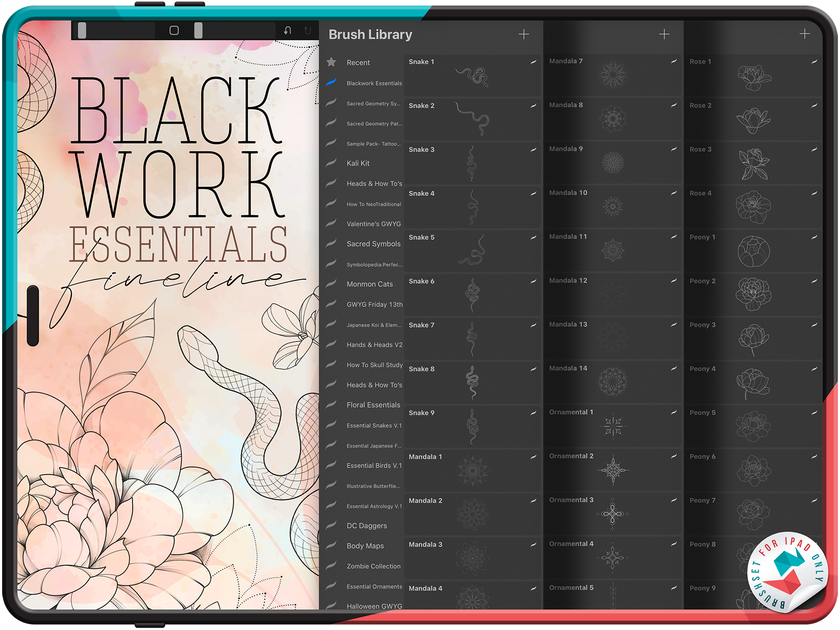840x630 pixels.
Task: Open the Monmon Cats brush set
Action: pyautogui.click(x=364, y=284)
